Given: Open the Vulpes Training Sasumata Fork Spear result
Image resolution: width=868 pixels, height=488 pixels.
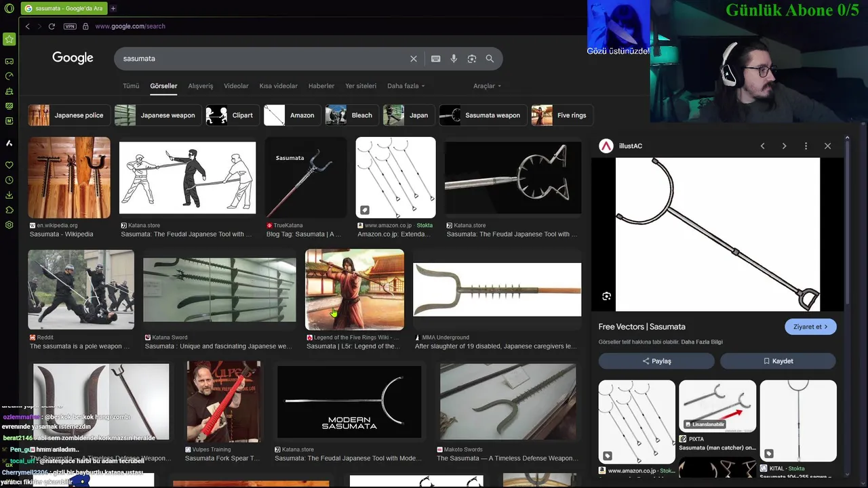Looking at the screenshot, I should tap(223, 401).
